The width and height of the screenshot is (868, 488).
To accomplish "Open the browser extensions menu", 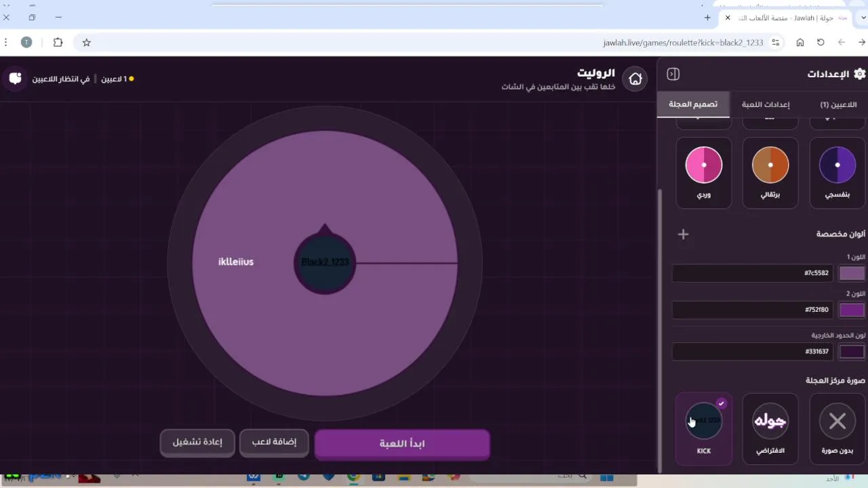I will pyautogui.click(x=58, y=42).
